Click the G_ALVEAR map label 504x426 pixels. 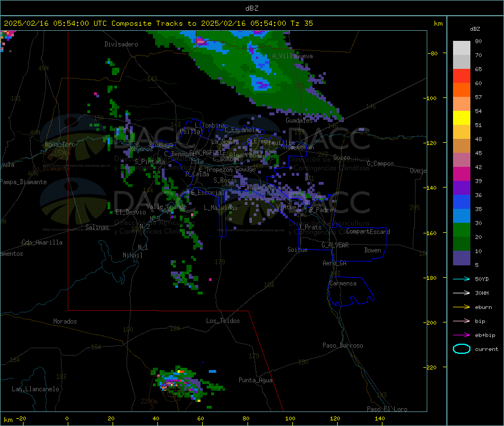coord(335,245)
